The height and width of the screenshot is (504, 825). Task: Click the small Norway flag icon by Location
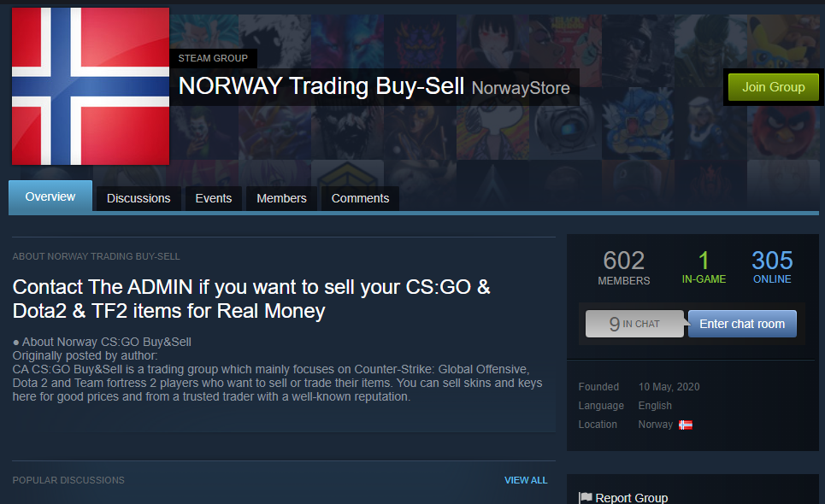(685, 425)
